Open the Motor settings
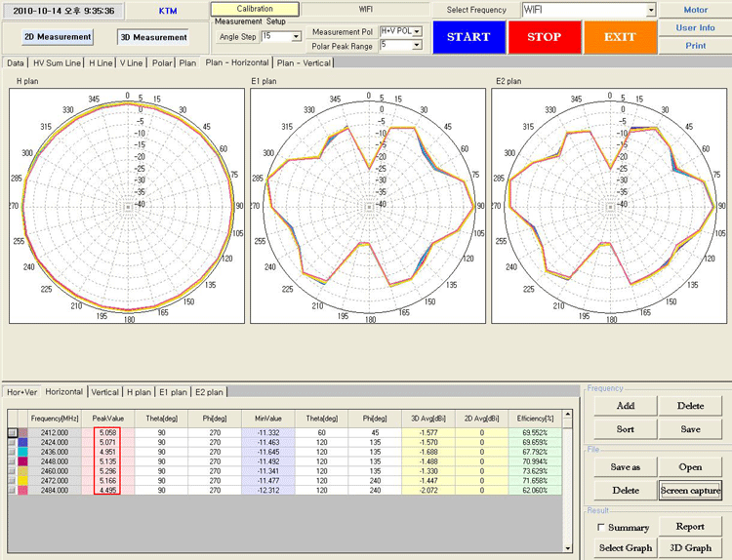 (x=695, y=10)
